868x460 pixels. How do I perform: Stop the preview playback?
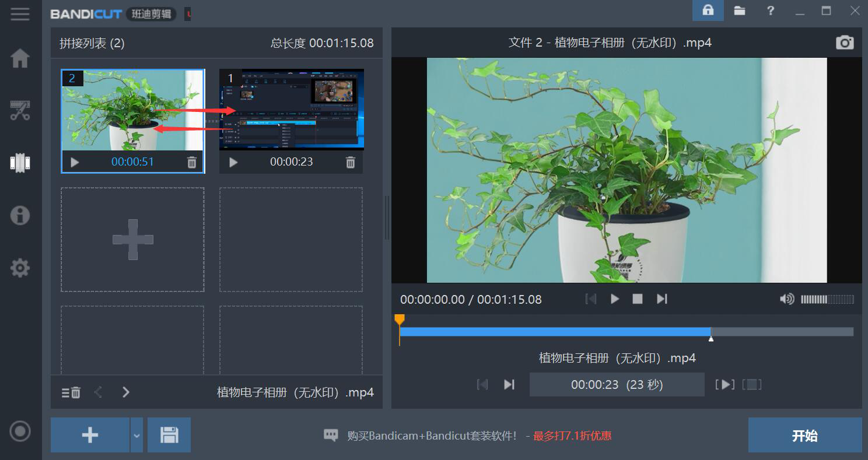[x=638, y=299]
